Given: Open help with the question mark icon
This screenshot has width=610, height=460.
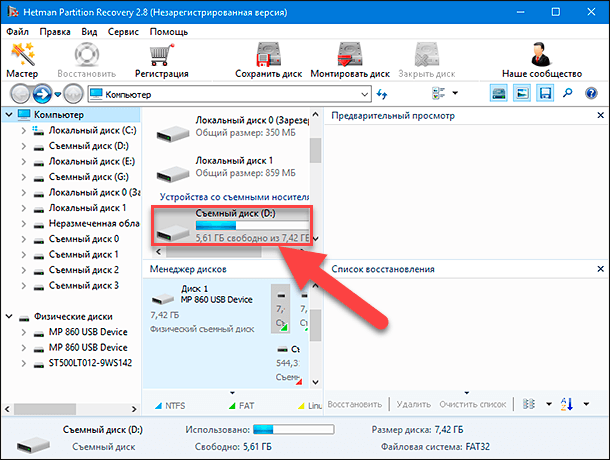Looking at the screenshot, I should coord(591,93).
